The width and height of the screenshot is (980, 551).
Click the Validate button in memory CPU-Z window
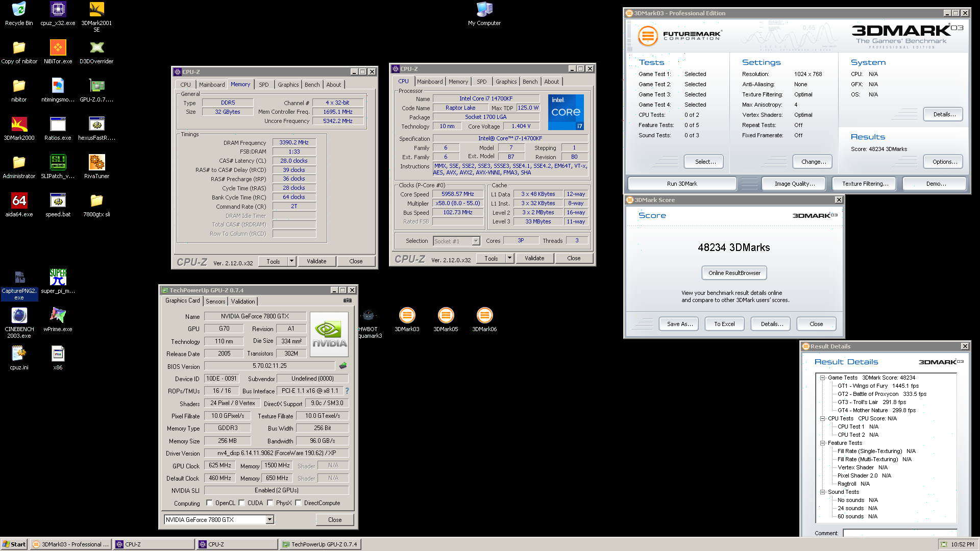tap(316, 261)
